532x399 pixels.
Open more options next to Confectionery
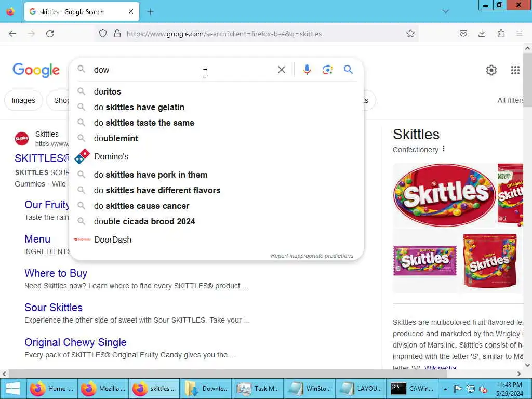444,149
